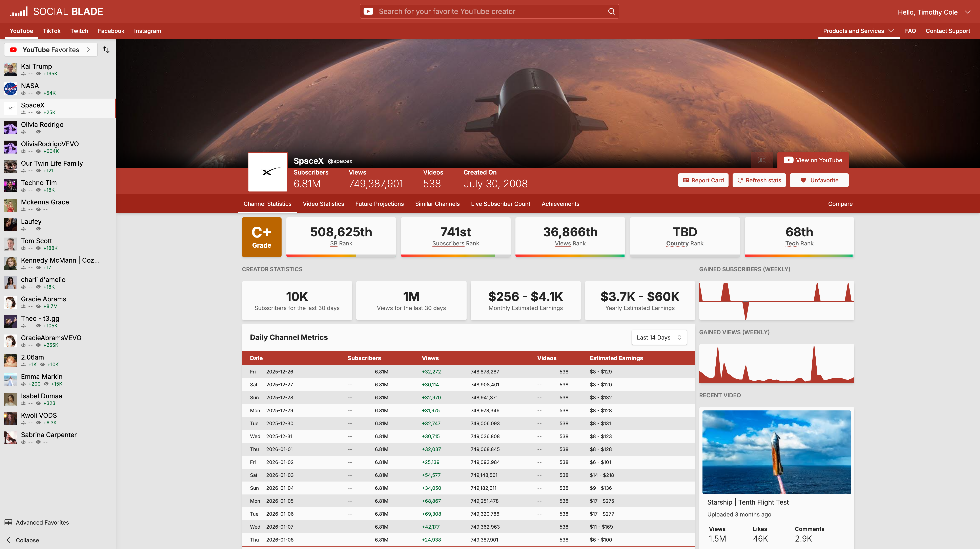The image size is (980, 549).
Task: Switch to the Video Statistics tab
Action: (323, 204)
